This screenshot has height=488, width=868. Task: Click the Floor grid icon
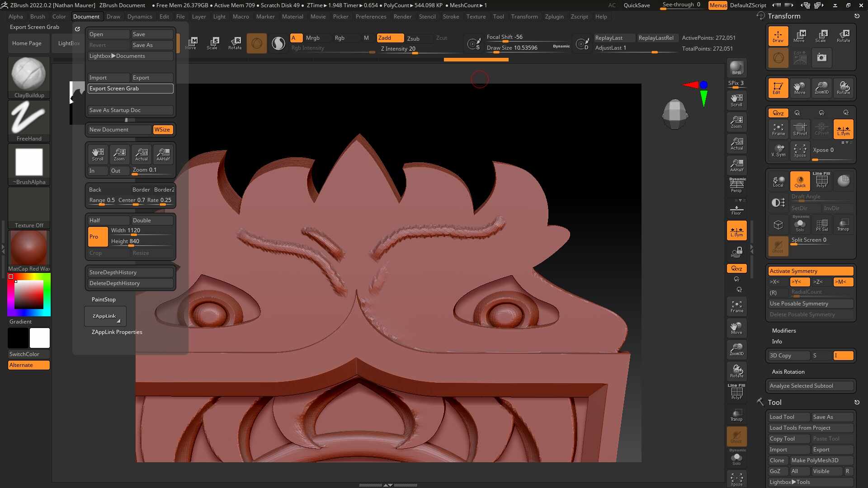pyautogui.click(x=736, y=209)
